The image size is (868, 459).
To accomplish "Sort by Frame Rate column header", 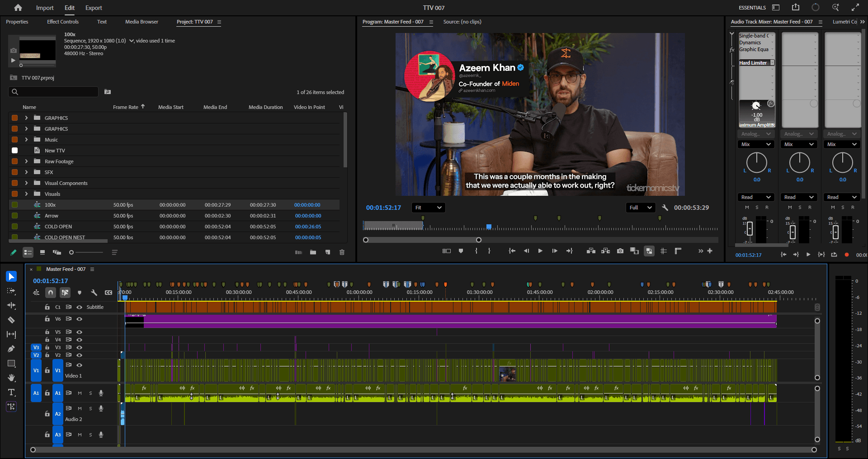I will 126,107.
